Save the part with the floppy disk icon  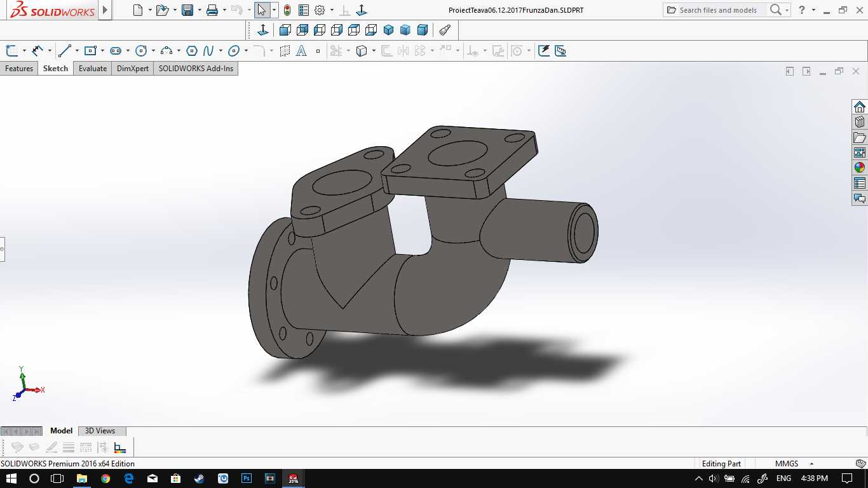187,10
